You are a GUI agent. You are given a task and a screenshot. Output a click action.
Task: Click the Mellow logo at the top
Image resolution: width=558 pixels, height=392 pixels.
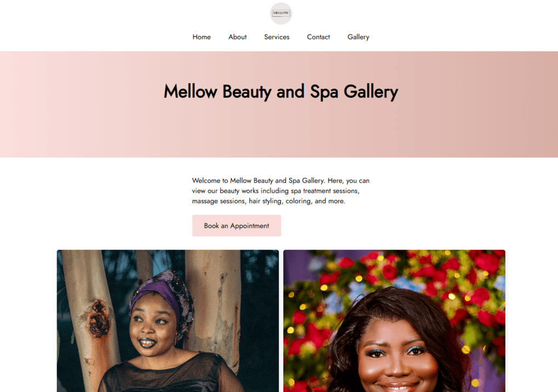tap(281, 14)
